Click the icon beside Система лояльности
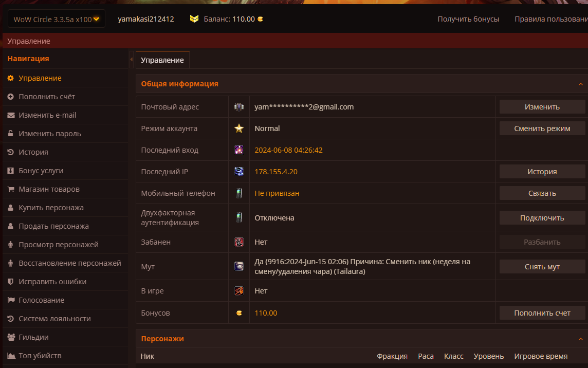This screenshot has height=368, width=588. 10,319
